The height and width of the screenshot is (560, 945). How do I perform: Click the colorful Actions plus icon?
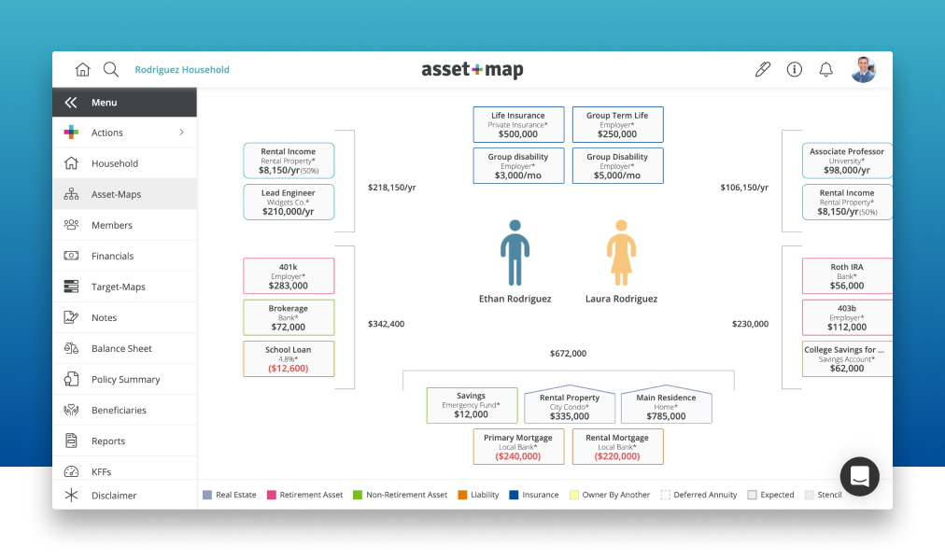(71, 132)
